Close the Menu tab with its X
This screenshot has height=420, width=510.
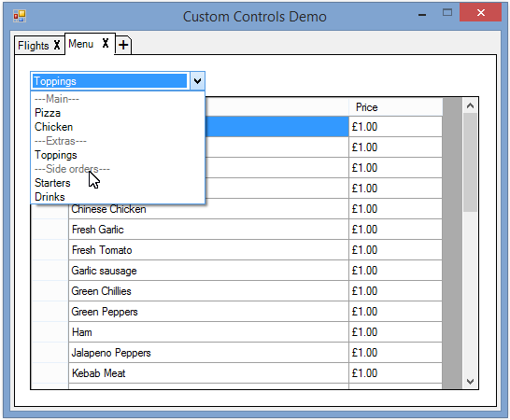click(x=106, y=43)
